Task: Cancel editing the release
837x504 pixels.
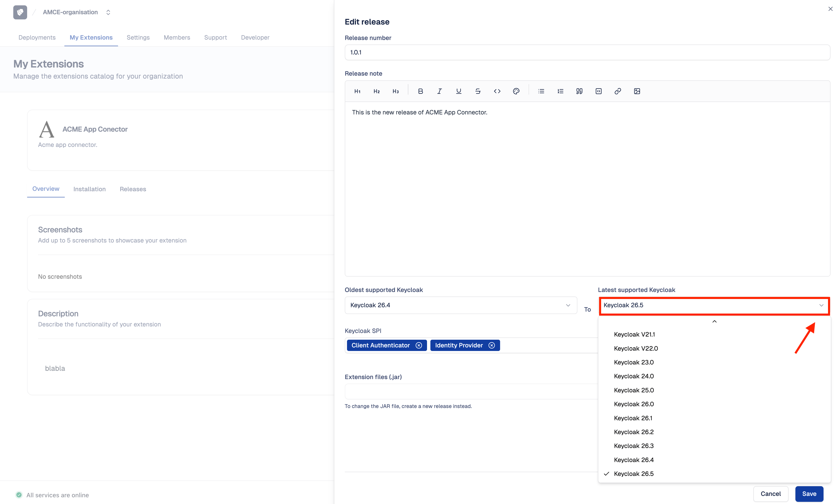Action: pos(771,494)
